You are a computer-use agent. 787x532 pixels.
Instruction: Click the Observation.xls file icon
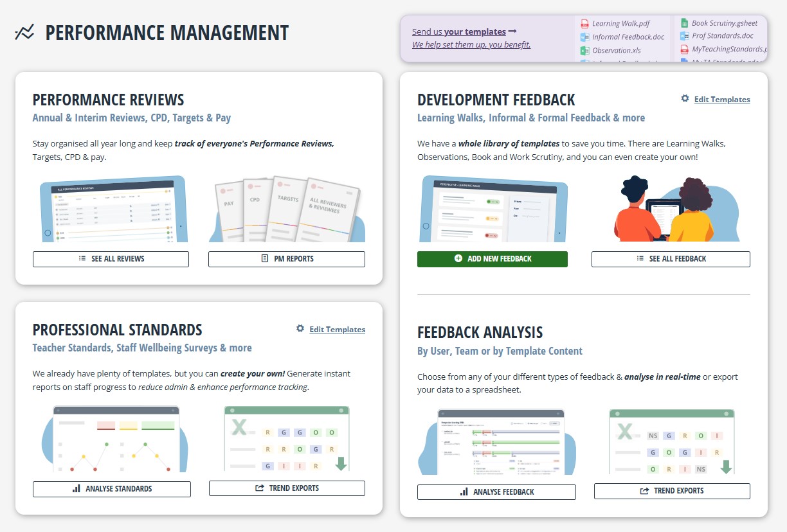tap(584, 50)
